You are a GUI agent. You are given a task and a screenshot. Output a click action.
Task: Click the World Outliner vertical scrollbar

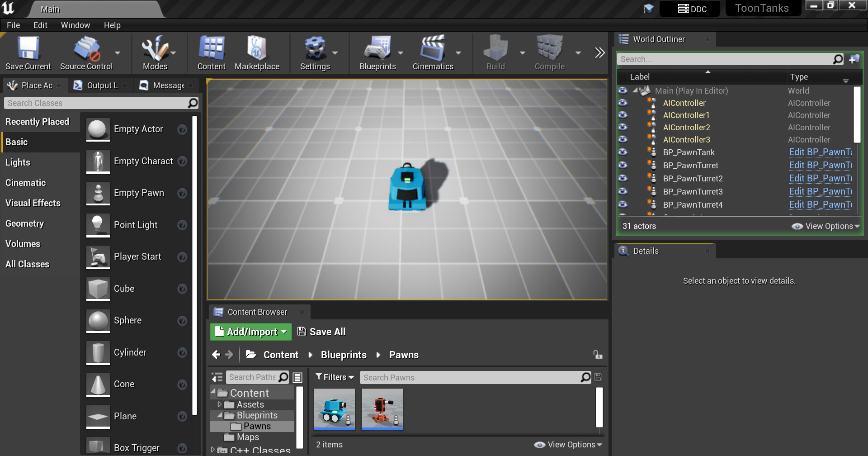coord(856,115)
